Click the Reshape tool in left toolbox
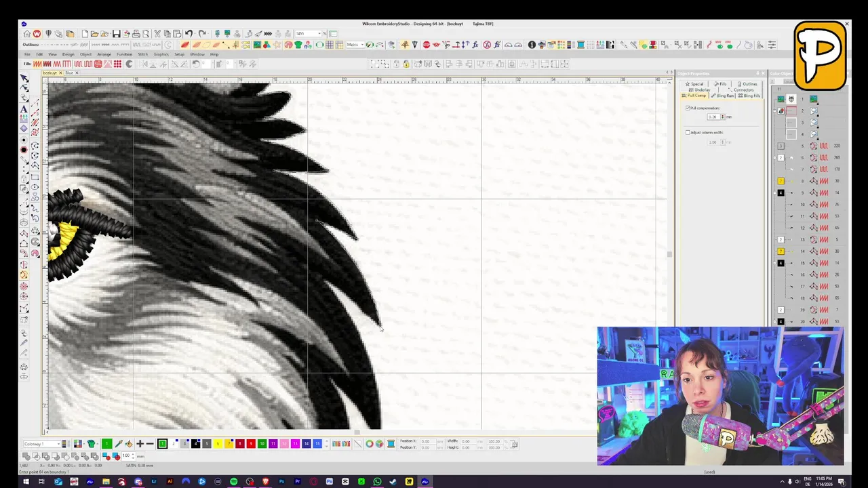The image size is (868, 488). [x=24, y=88]
